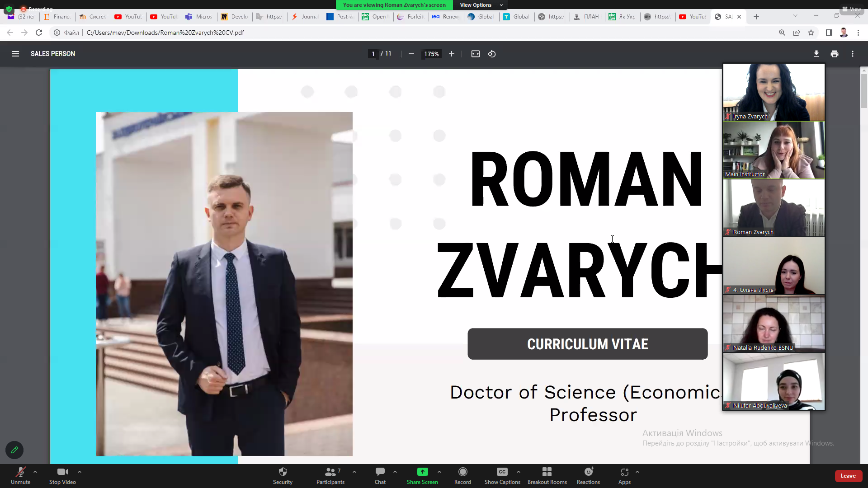
Task: Zoom out the PDF with minus button
Action: tap(411, 54)
